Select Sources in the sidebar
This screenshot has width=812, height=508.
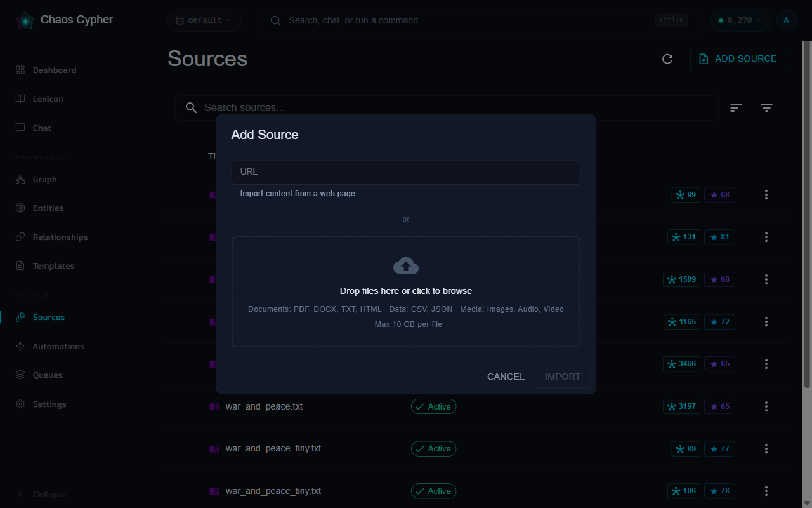click(x=49, y=317)
